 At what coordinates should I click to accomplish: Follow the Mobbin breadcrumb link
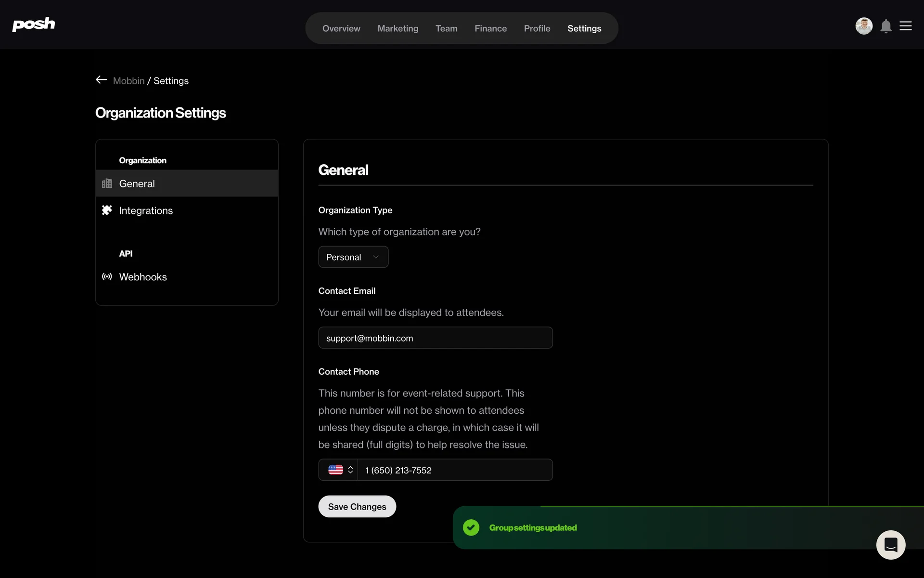click(128, 81)
